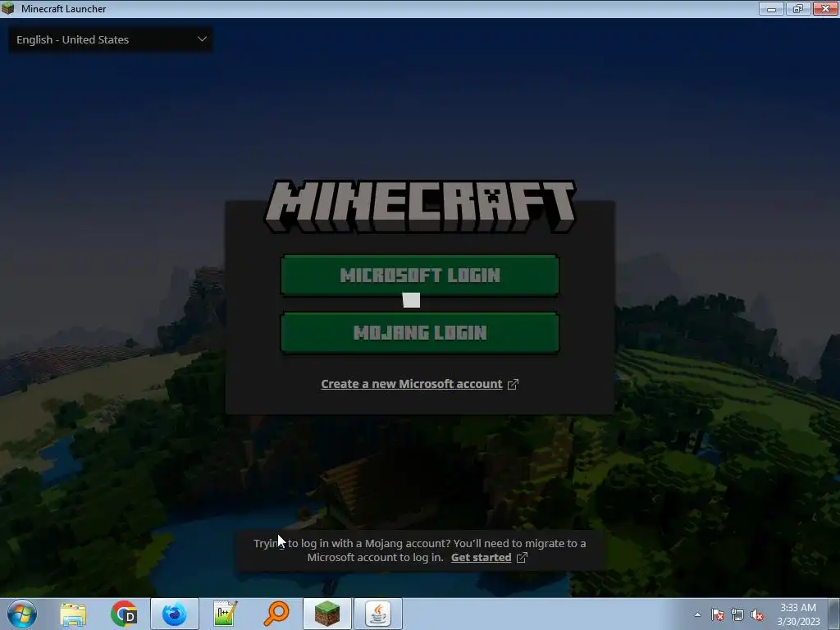840x630 pixels.
Task: Restore down the Minecraft Launcher window
Action: (x=798, y=8)
